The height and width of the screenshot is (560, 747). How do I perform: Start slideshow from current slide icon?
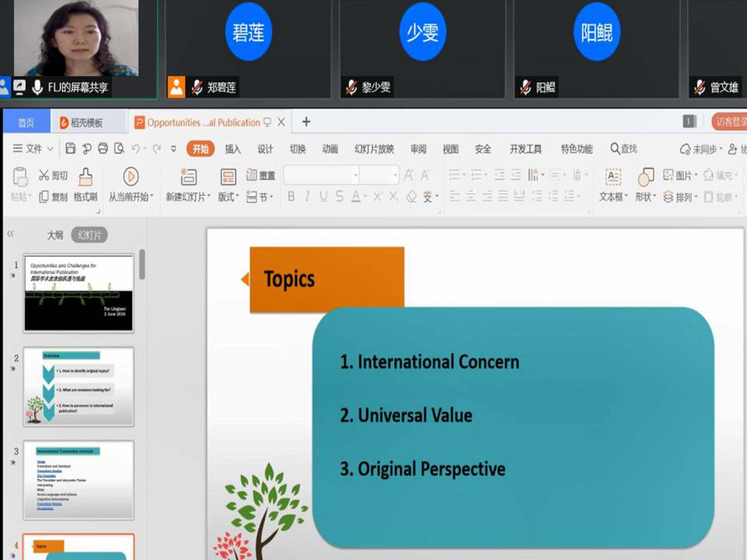[131, 176]
